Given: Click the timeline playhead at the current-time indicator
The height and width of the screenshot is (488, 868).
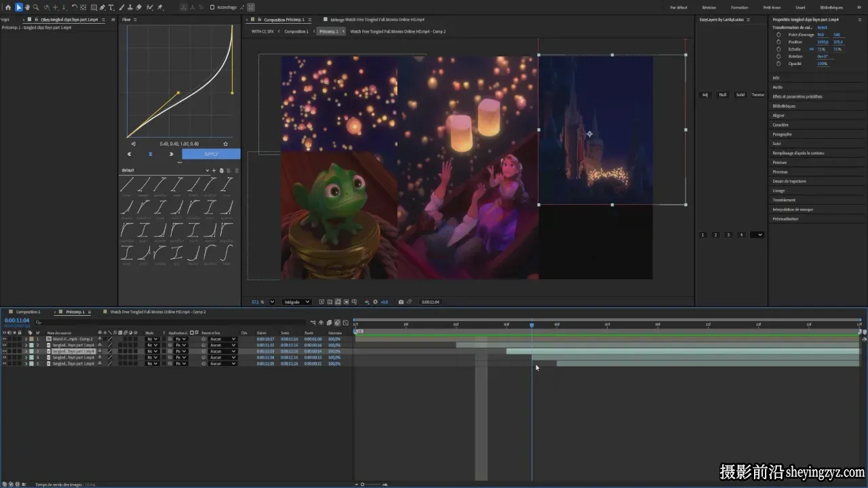Looking at the screenshot, I should pos(532,325).
